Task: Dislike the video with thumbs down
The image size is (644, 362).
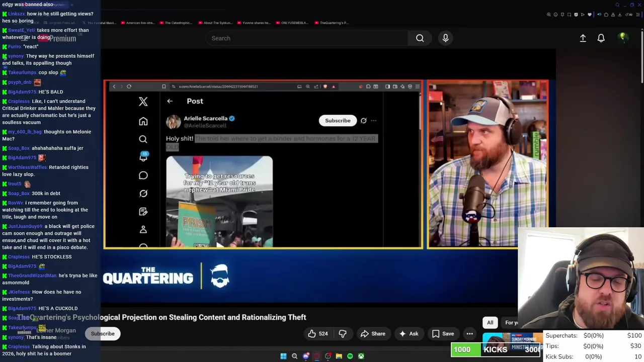Action: pos(343,334)
